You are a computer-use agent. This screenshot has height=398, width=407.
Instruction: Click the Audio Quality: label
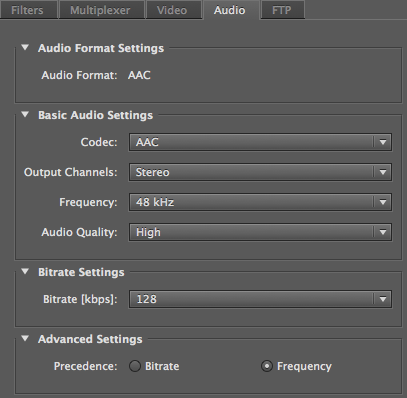(x=79, y=232)
